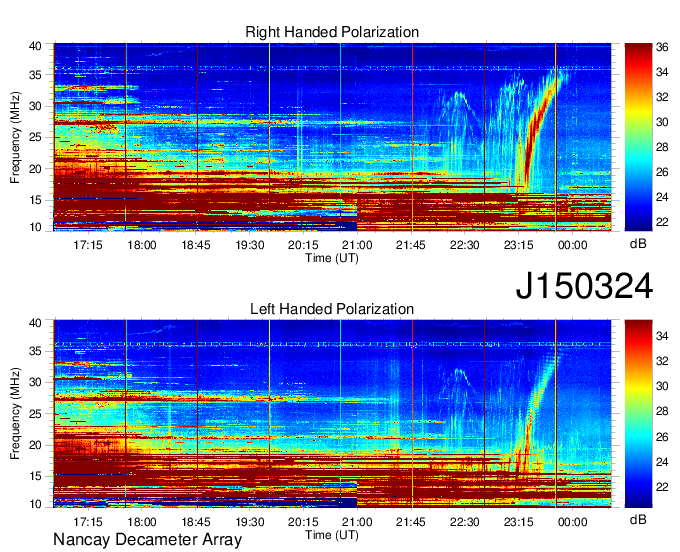Click the 28 label on Left Handed color bar
The width and height of the screenshot is (680, 552).
(x=662, y=411)
